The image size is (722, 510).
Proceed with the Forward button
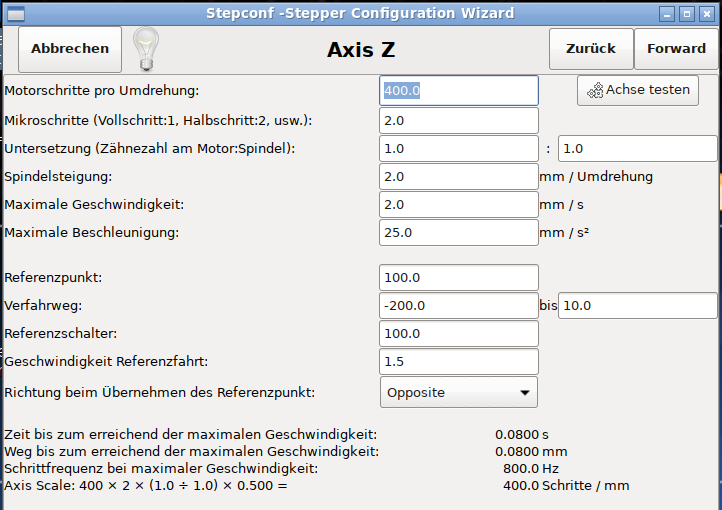tap(676, 48)
